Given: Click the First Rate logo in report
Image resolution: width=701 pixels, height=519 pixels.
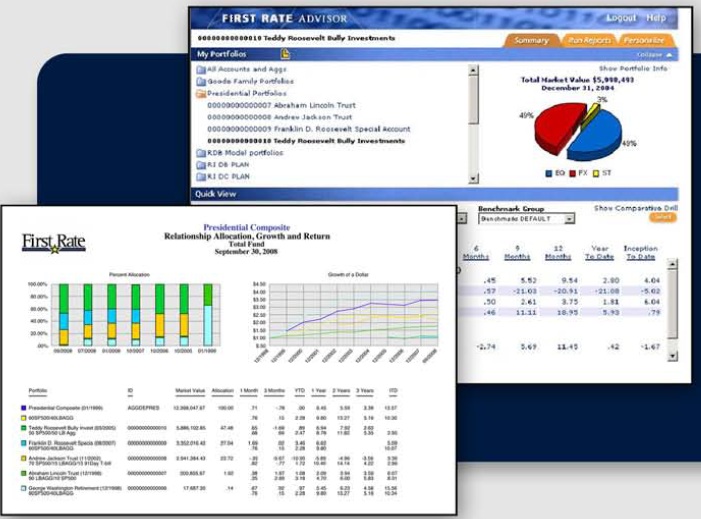Looking at the screenshot, I should 54,243.
